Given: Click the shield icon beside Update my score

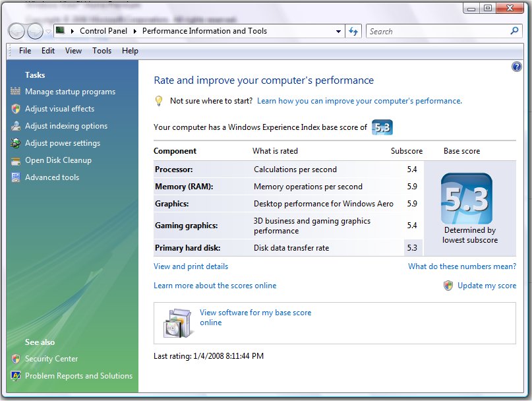Looking at the screenshot, I should [448, 286].
